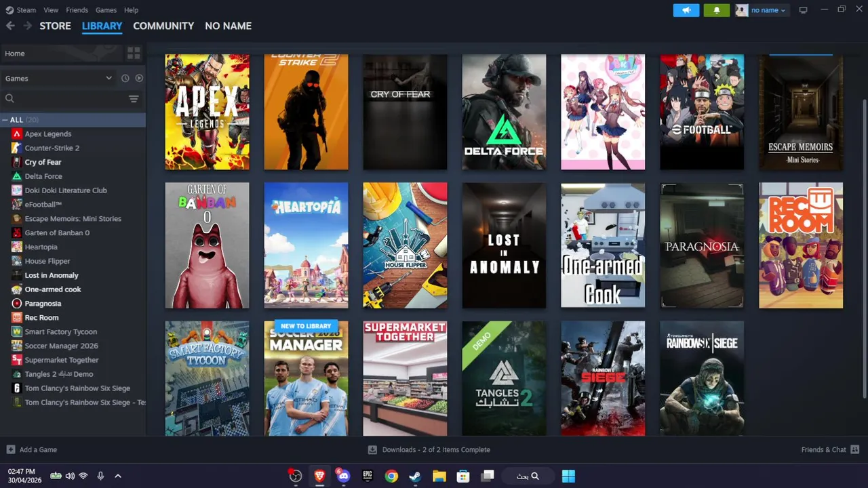Open the Google Chrome taskbar icon
Screen dimensions: 868x488
(x=391, y=476)
